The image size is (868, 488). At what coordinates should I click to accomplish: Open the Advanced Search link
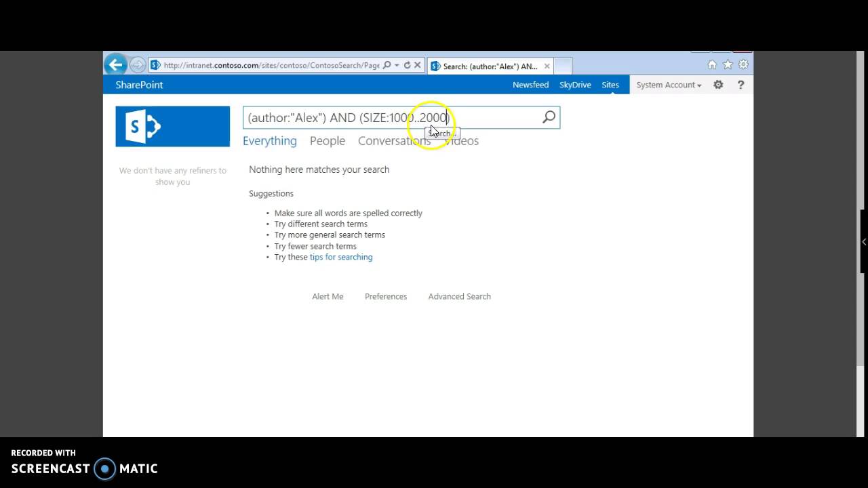click(x=459, y=296)
